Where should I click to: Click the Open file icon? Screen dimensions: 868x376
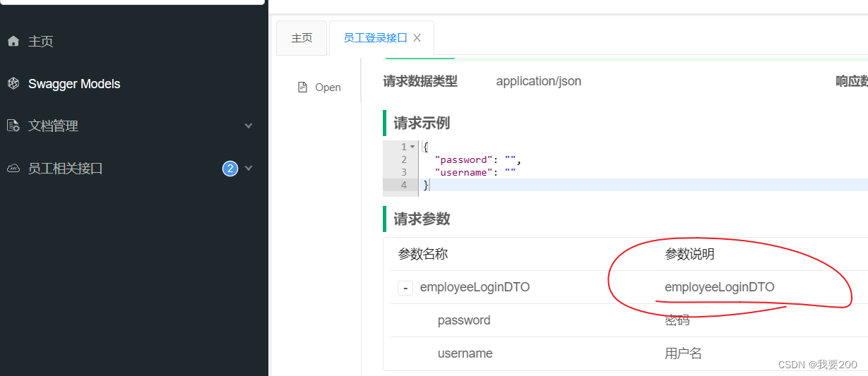click(x=302, y=87)
